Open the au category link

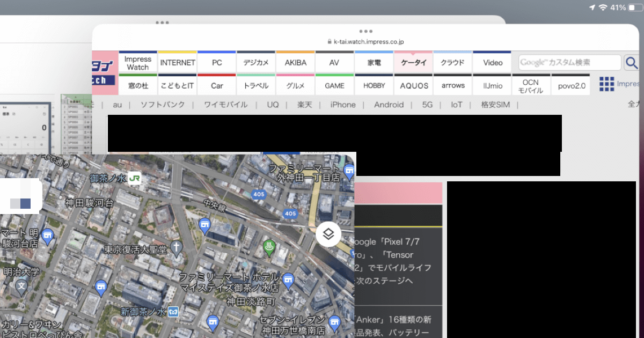[118, 105]
